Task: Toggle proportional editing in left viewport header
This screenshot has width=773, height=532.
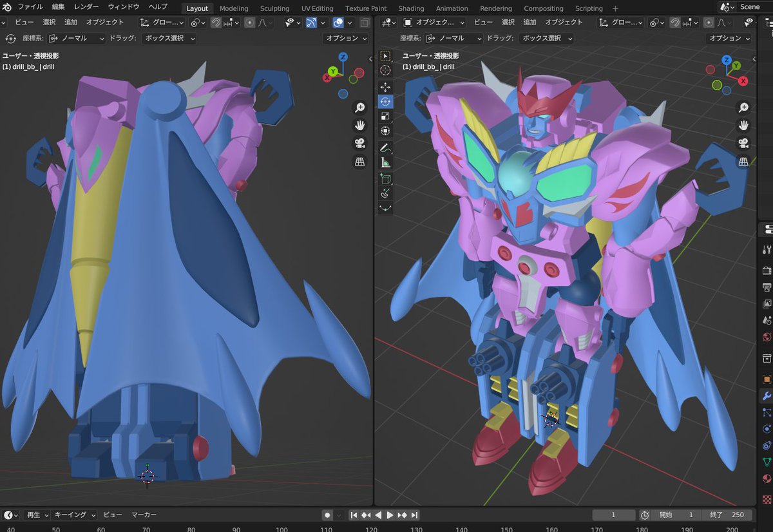Action: pos(250,23)
